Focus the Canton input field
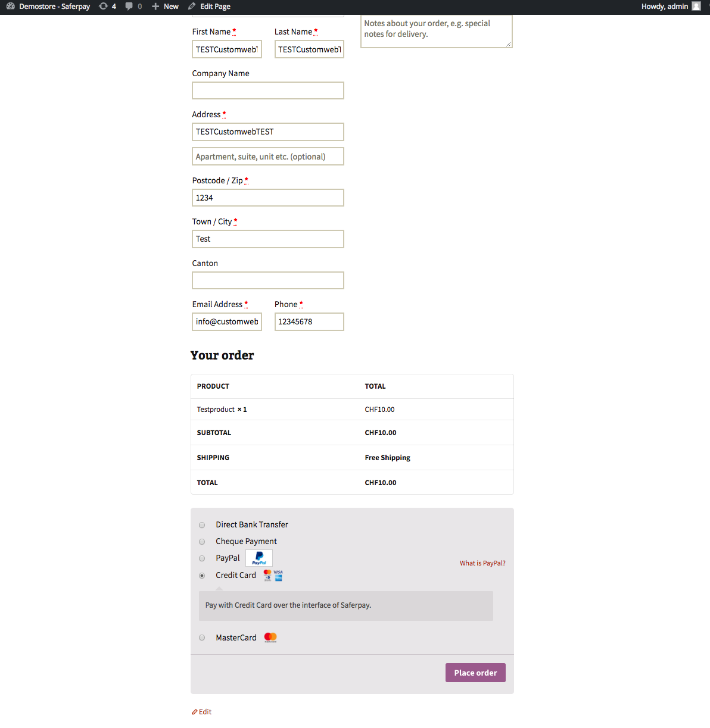 tap(268, 280)
